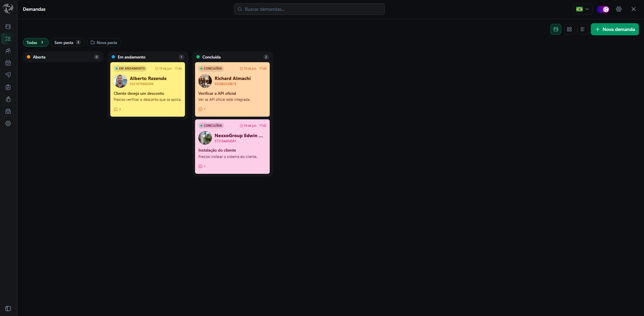
Task: Click phone number 5521975982006
Action: pos(142,84)
